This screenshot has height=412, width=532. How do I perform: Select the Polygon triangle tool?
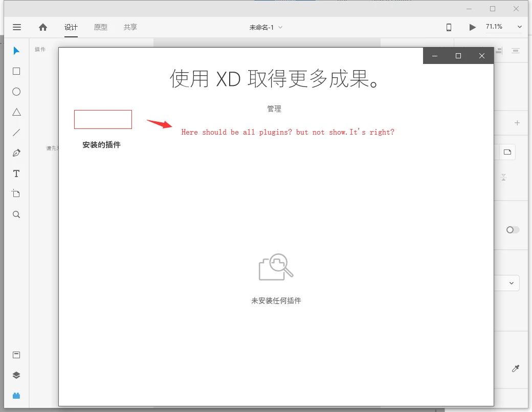[x=16, y=112]
